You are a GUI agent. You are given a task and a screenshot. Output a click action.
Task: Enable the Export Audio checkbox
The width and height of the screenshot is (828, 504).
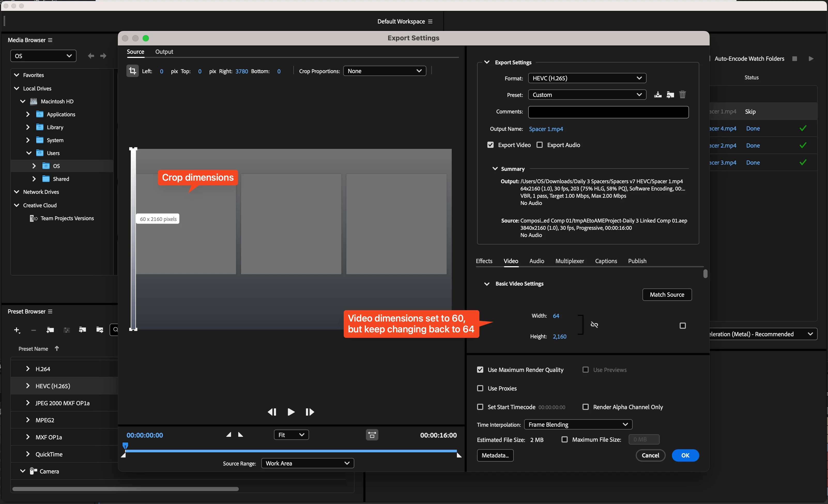(540, 145)
